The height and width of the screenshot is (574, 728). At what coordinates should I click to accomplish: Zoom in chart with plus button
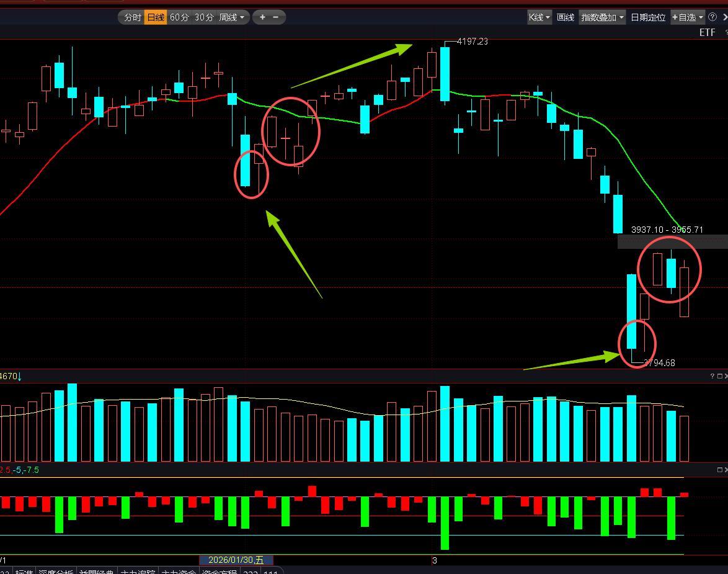click(x=262, y=17)
